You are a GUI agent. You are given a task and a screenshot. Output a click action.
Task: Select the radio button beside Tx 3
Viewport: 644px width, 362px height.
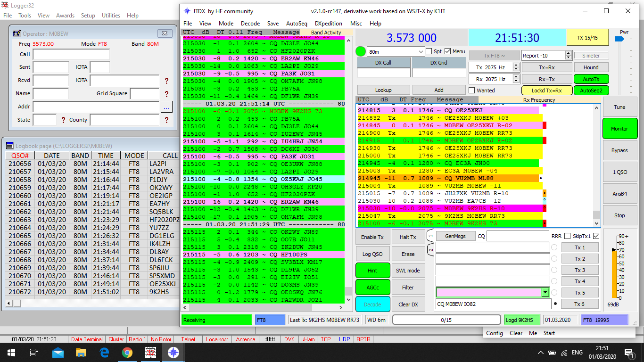pyautogui.click(x=555, y=270)
